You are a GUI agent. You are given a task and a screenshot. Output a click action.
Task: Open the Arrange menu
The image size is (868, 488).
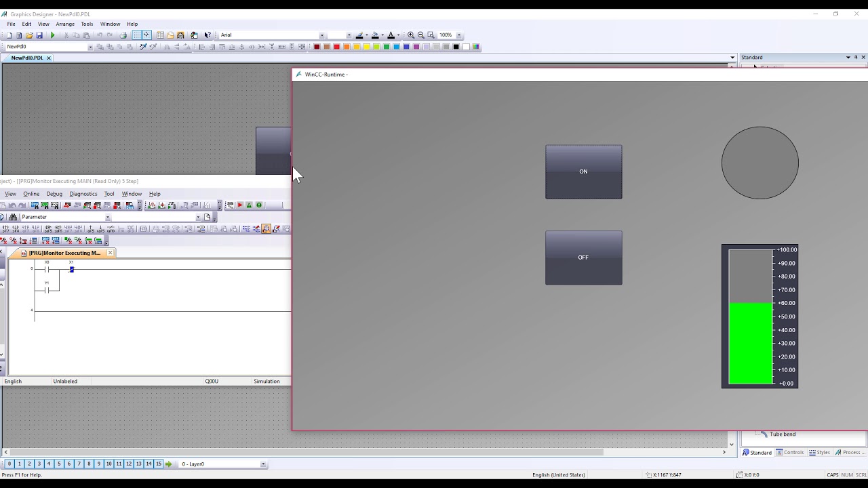click(65, 24)
